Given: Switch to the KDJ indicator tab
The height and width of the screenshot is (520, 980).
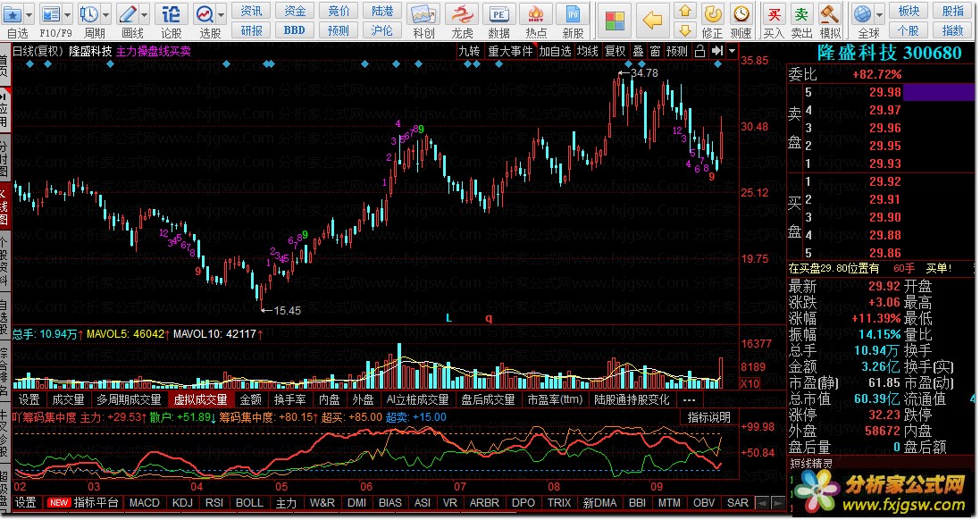Looking at the screenshot, I should [x=182, y=502].
